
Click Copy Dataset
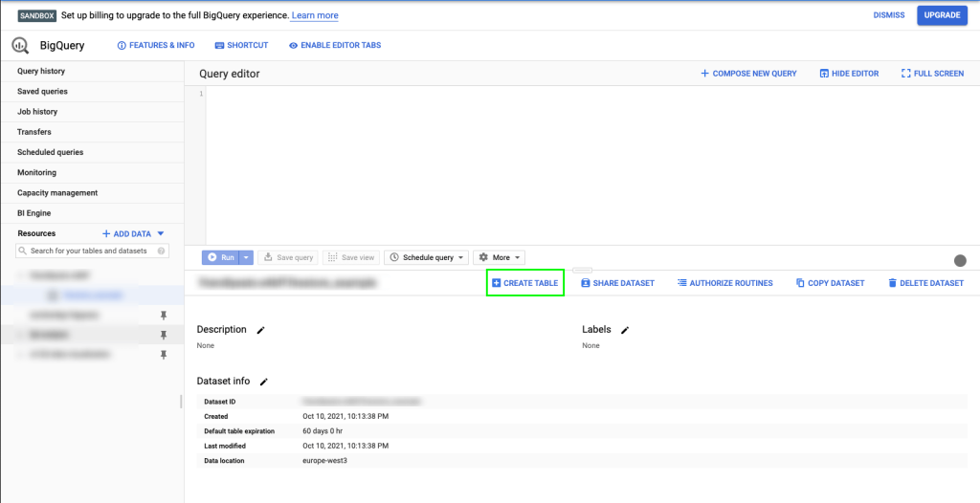(x=830, y=283)
